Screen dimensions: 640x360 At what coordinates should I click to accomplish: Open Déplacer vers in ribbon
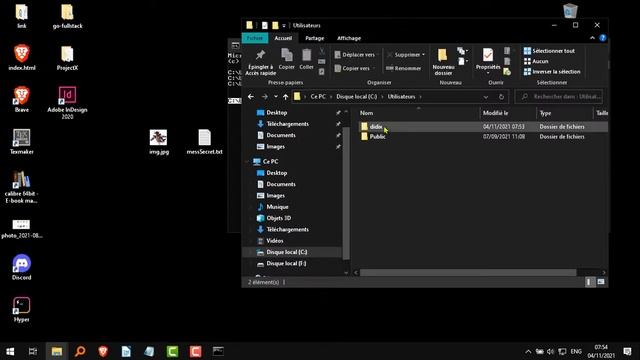(x=356, y=55)
